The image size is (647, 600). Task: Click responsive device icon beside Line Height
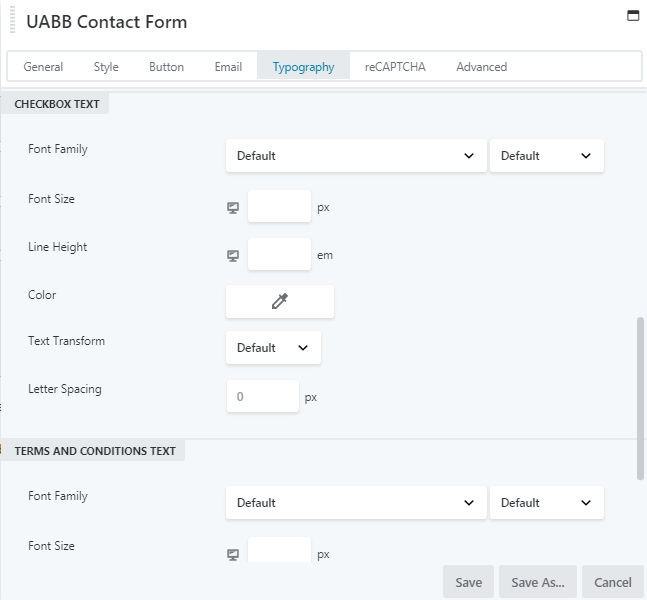(233, 256)
